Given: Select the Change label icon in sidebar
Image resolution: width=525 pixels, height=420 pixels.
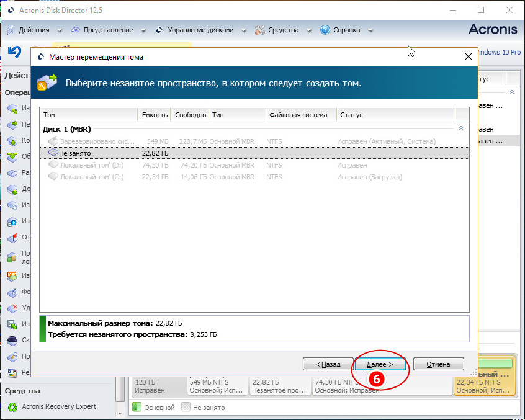Looking at the screenshot, I should tap(12, 205).
